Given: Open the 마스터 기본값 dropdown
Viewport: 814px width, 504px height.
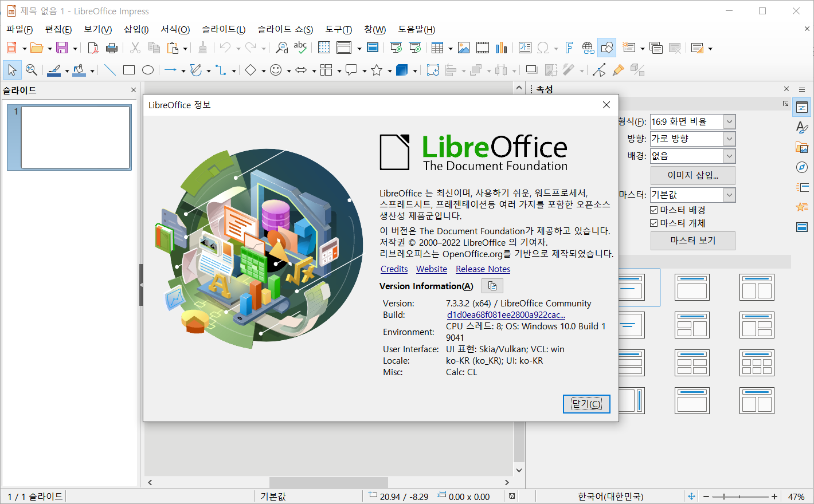Looking at the screenshot, I should coord(692,195).
